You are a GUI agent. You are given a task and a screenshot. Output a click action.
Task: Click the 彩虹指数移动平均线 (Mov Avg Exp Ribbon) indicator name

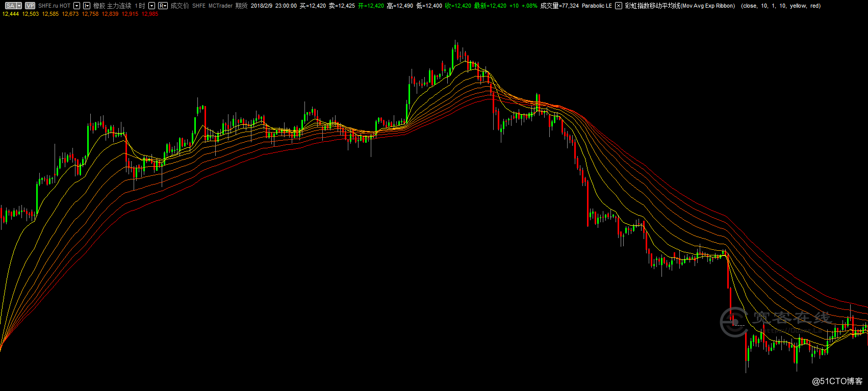point(680,6)
